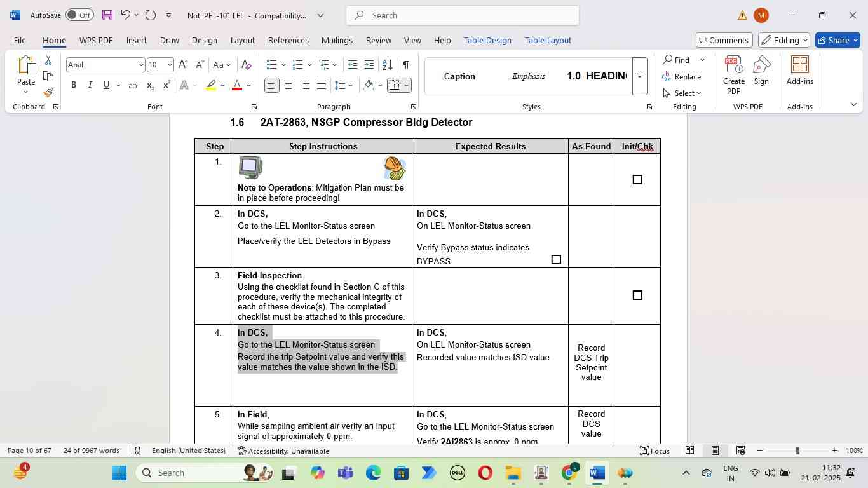
Task: Increase font size with grow icon
Action: [183, 65]
